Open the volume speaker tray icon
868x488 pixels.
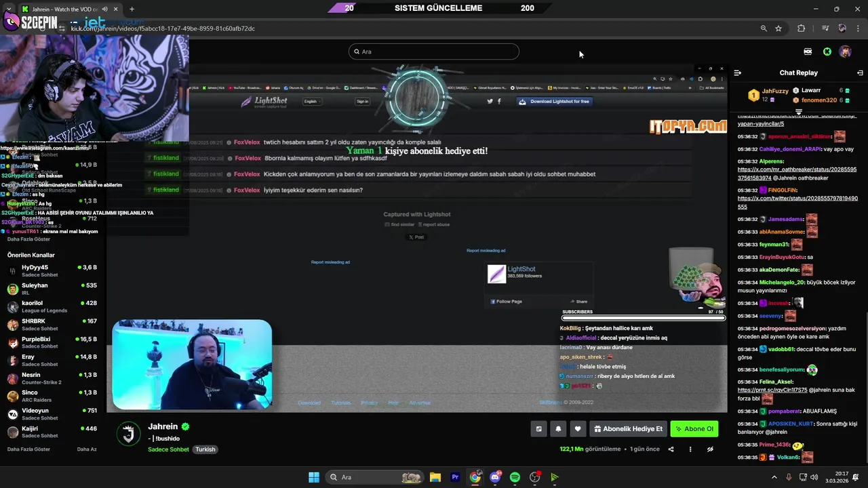coord(814,477)
